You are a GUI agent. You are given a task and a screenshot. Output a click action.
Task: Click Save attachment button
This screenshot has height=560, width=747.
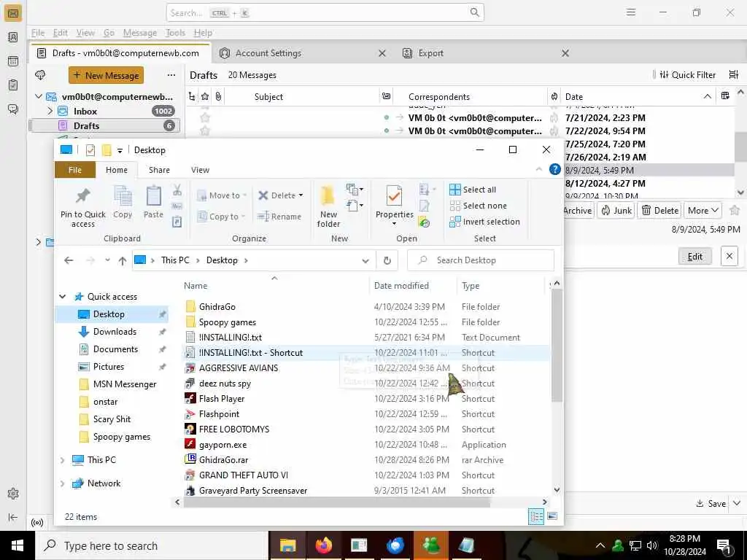click(x=711, y=503)
